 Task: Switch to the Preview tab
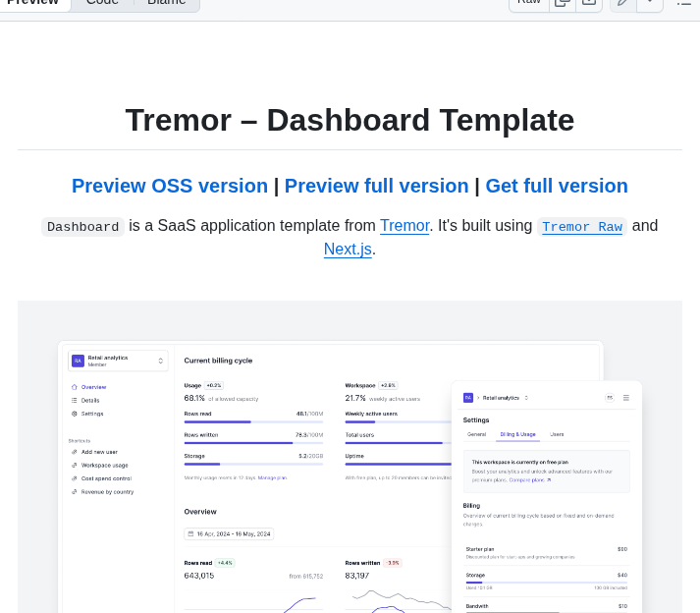(33, 3)
